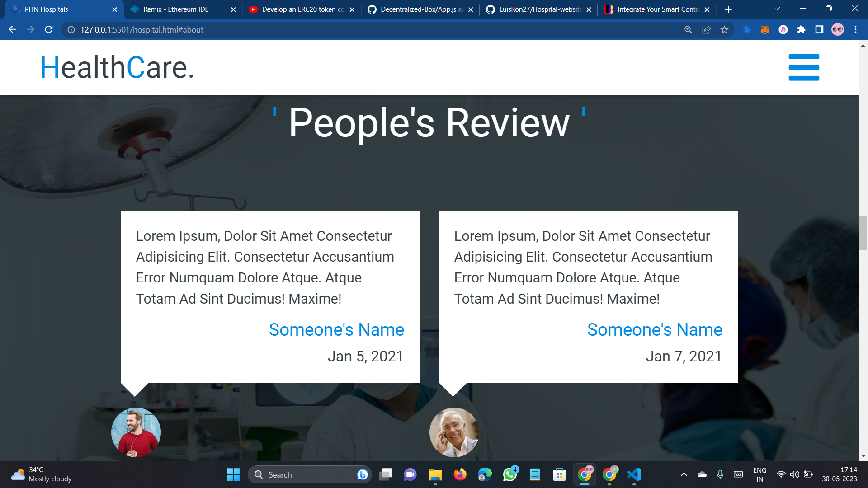
Task: Click the Someone's Name link on left review
Action: [336, 330]
